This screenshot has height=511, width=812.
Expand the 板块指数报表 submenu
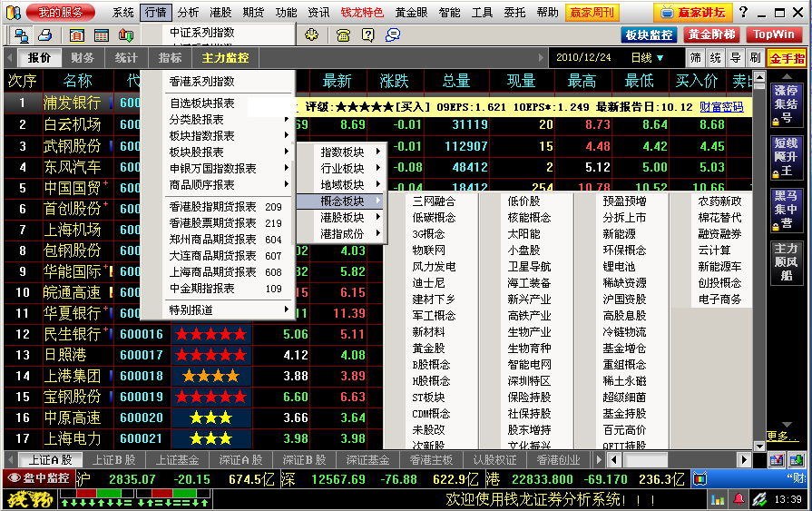point(229,136)
